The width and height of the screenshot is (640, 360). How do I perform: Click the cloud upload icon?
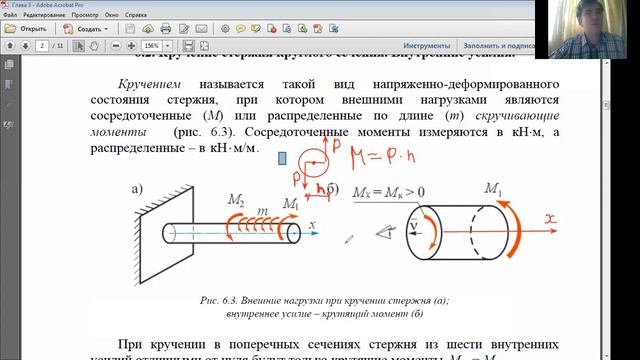click(148, 29)
